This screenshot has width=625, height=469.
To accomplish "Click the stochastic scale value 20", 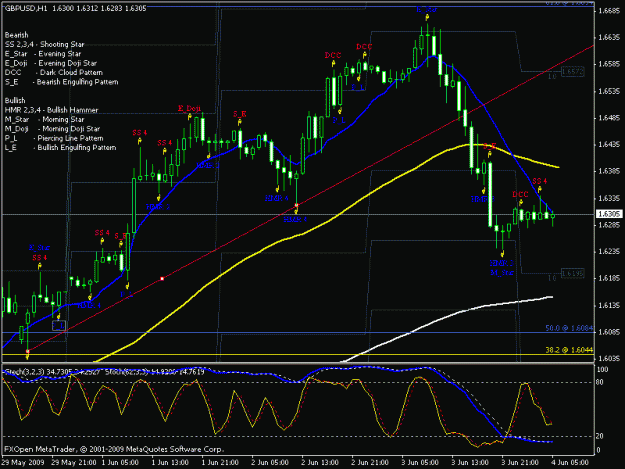I will pos(600,436).
